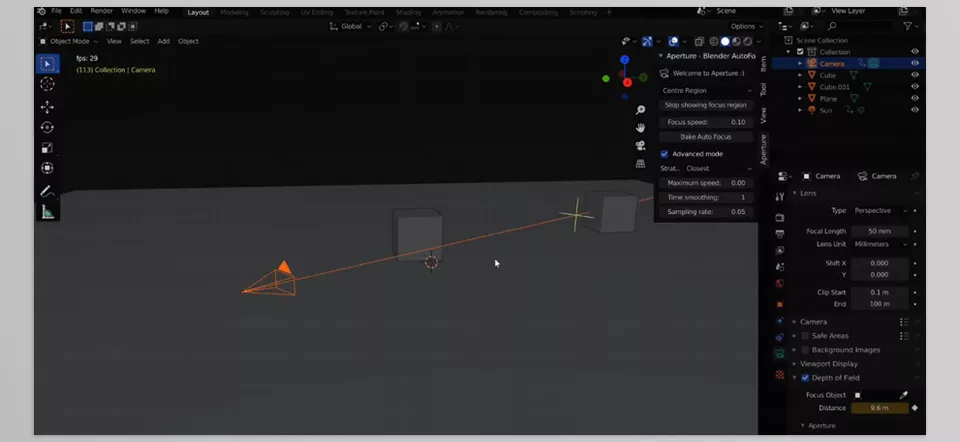Screen dimensions: 960x442
Task: Open the Strategy Closest dropdown
Action: coord(719,168)
